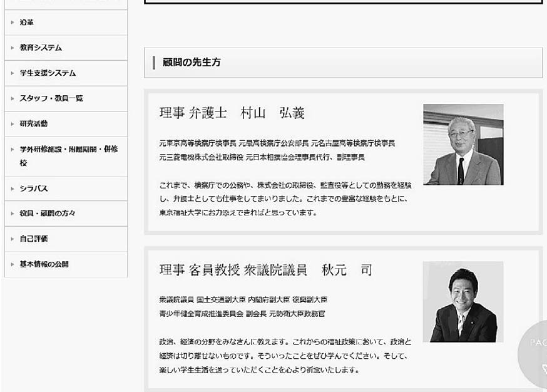Click the 顧問の先生方 section heading
Viewport: 547px width, 392px height.
click(192, 63)
